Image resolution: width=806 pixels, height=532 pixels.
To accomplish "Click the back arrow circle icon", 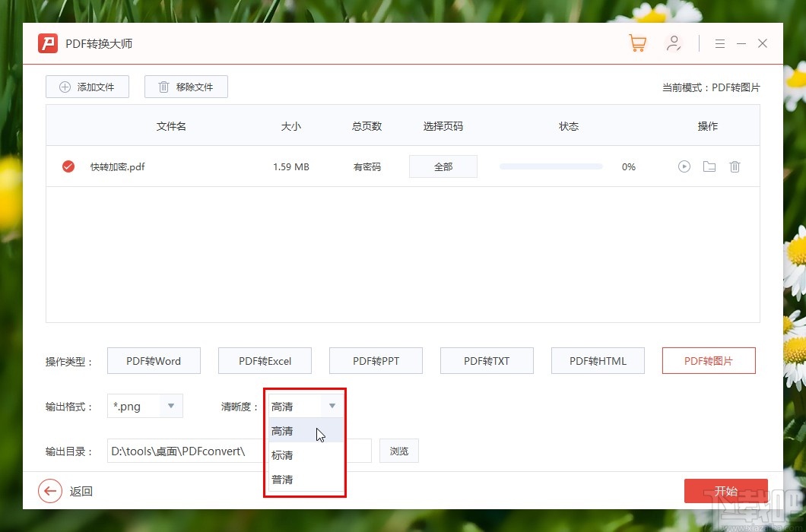I will (50, 492).
